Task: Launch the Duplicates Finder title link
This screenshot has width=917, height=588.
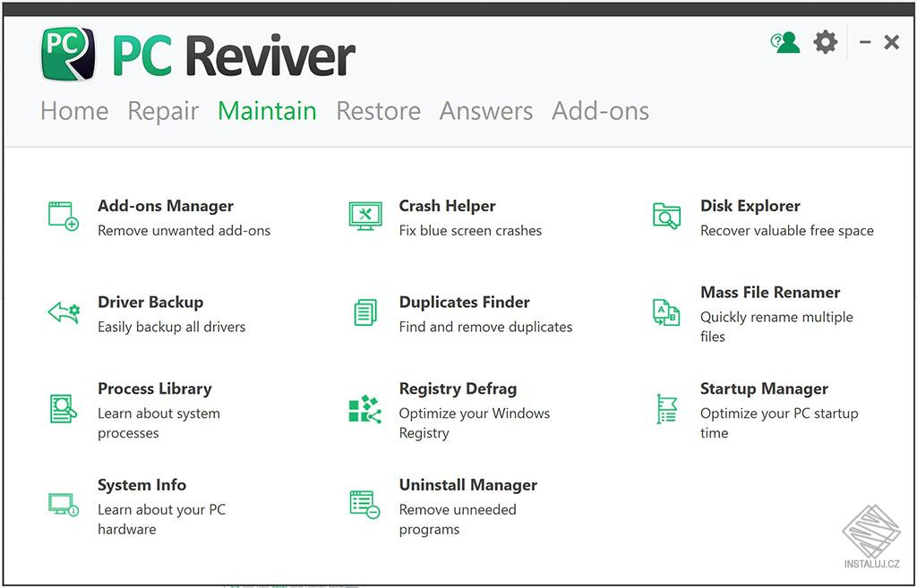Action: 465,303
